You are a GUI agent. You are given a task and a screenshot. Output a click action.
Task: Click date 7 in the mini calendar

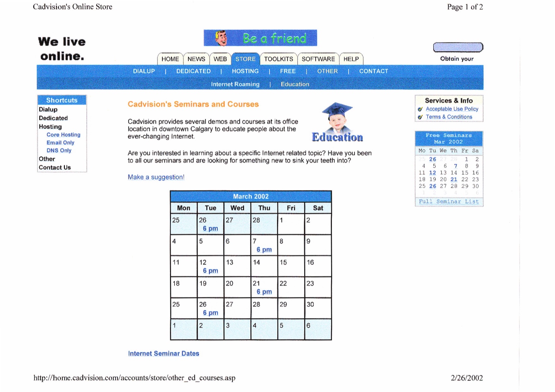tap(456, 166)
